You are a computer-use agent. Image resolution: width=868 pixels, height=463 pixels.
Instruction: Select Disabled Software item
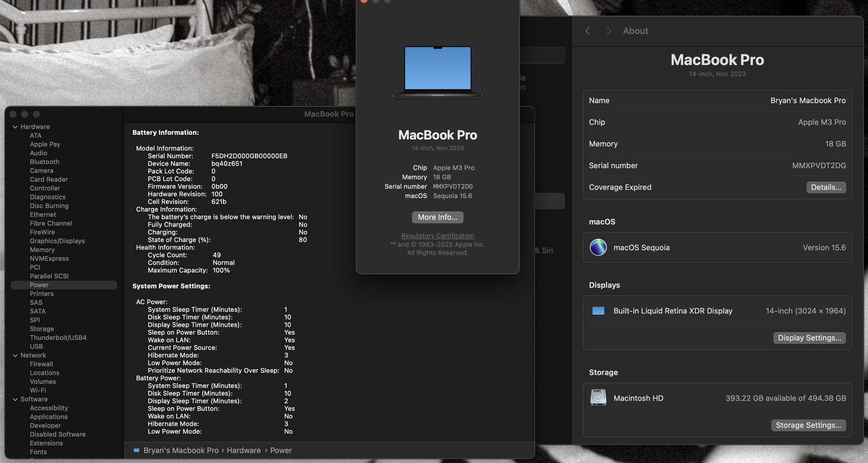[x=57, y=435]
